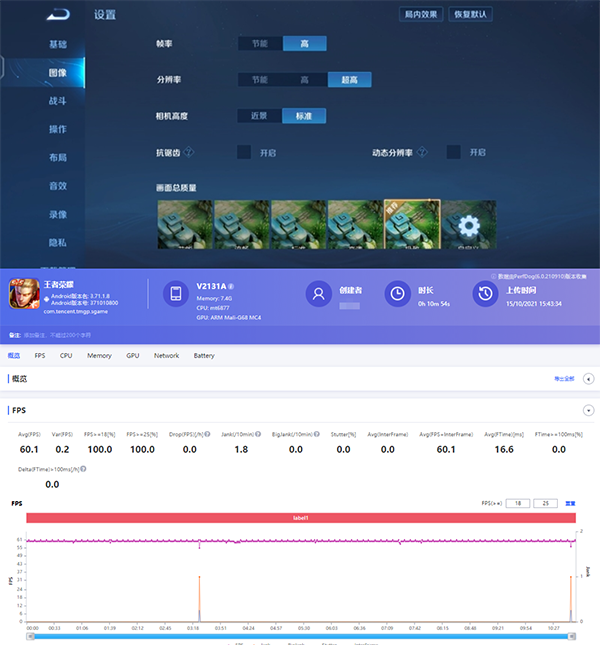Expand the FPS section dropdown arrow
600x645 pixels.
pyautogui.click(x=588, y=411)
